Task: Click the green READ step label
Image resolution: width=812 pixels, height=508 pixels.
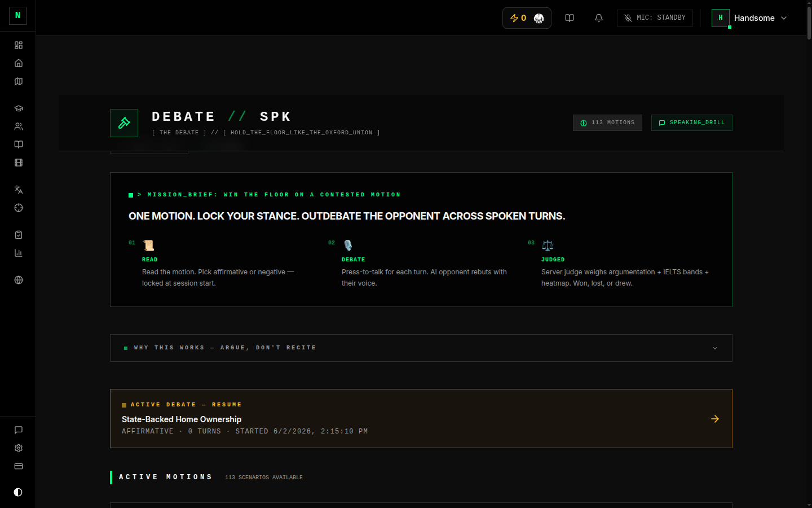Action: coord(150,260)
